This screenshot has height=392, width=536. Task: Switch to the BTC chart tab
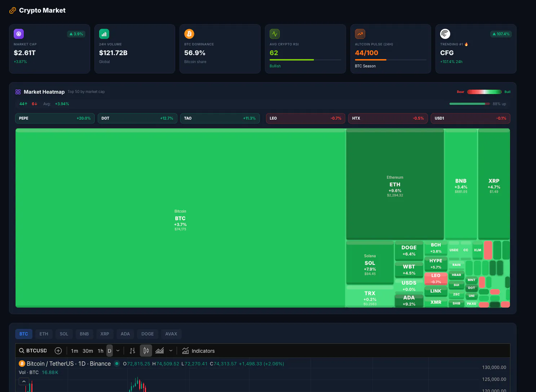click(x=24, y=334)
